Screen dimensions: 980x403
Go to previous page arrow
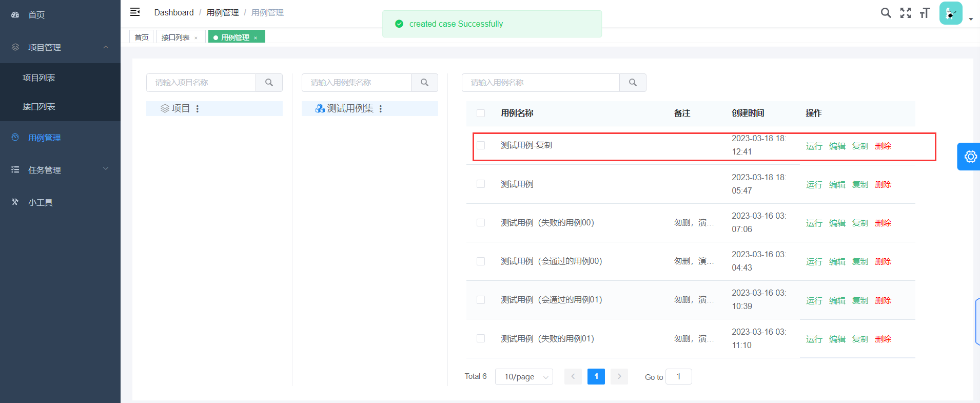(x=573, y=377)
